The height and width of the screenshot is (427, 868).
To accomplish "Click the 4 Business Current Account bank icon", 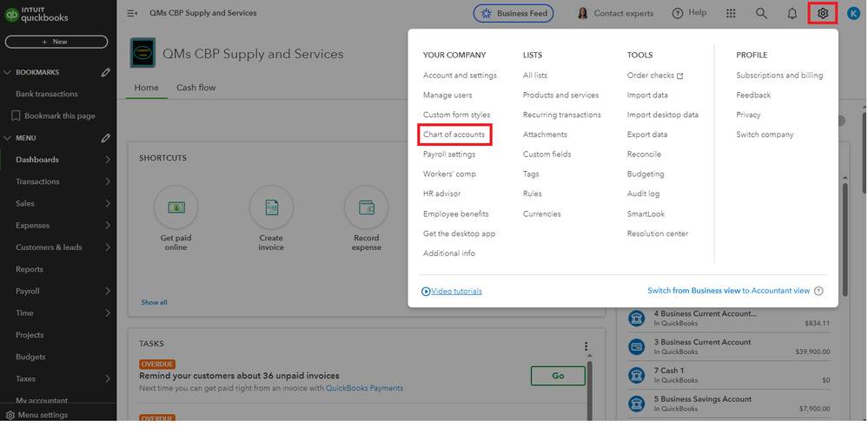I will (x=637, y=318).
